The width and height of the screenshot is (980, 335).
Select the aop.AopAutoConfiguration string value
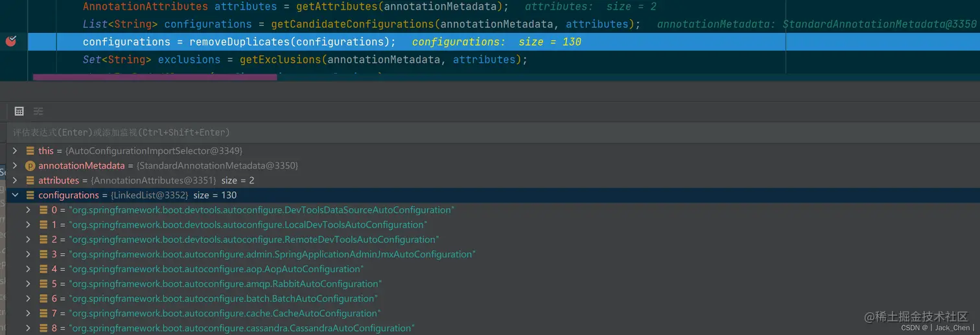(x=216, y=269)
